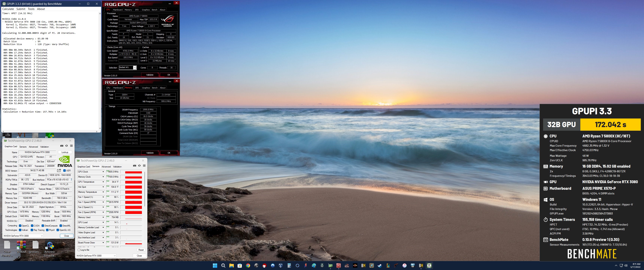This screenshot has height=270, width=644.
Task: Open the Tools menu in GPUPI
Action: click(31, 9)
